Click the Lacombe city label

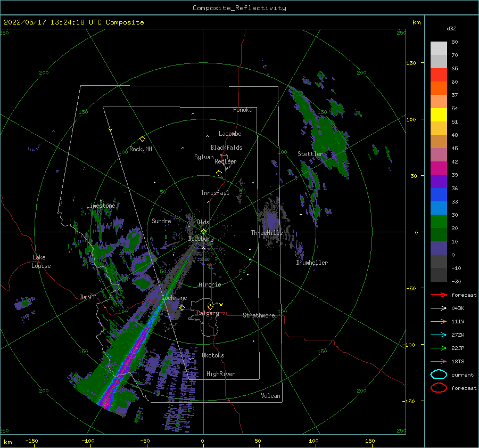click(230, 134)
